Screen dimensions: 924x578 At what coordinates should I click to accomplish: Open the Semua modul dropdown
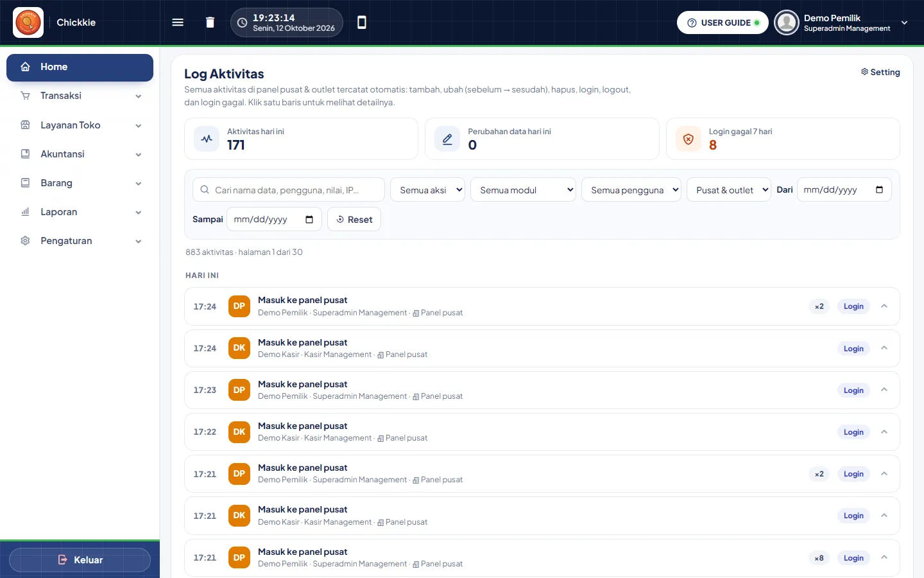pyautogui.click(x=523, y=190)
